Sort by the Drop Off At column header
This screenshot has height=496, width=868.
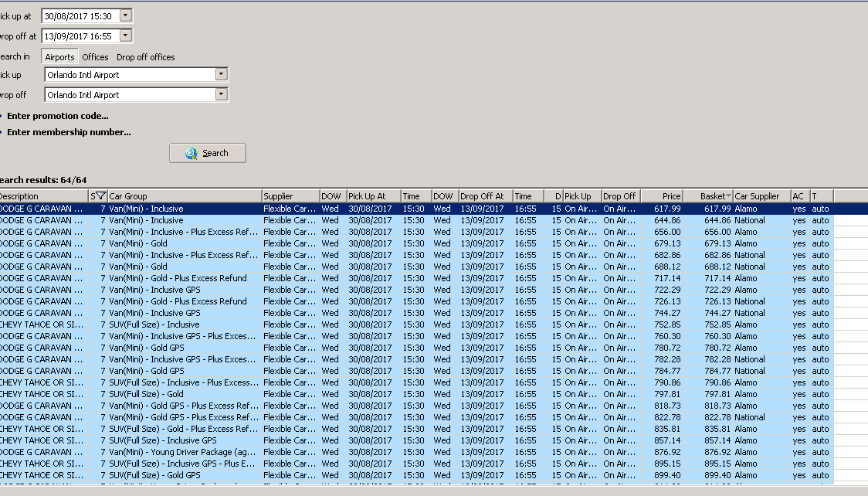[x=486, y=196]
